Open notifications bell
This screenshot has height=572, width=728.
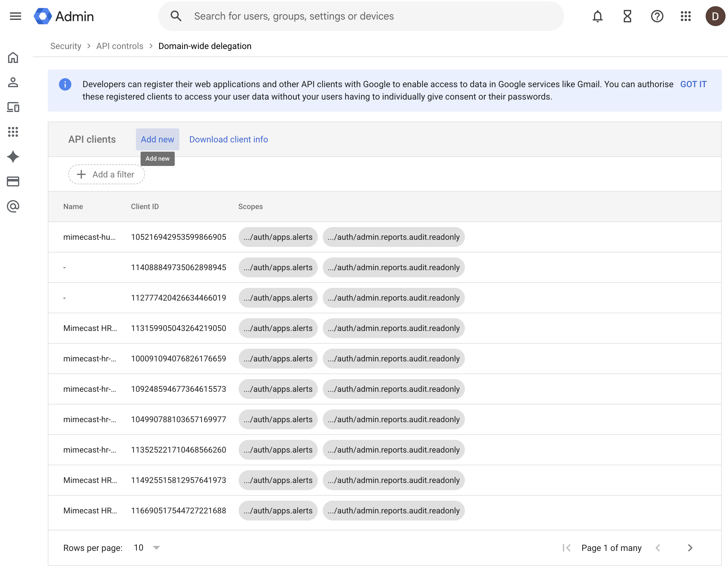click(x=597, y=16)
